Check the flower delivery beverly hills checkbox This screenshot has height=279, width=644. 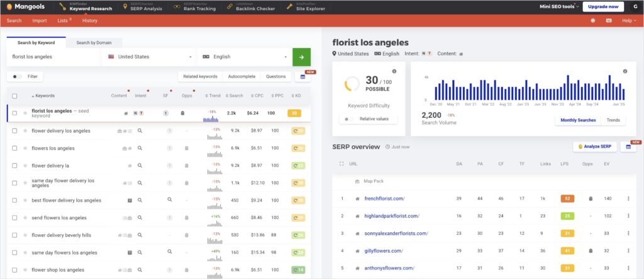click(x=15, y=235)
